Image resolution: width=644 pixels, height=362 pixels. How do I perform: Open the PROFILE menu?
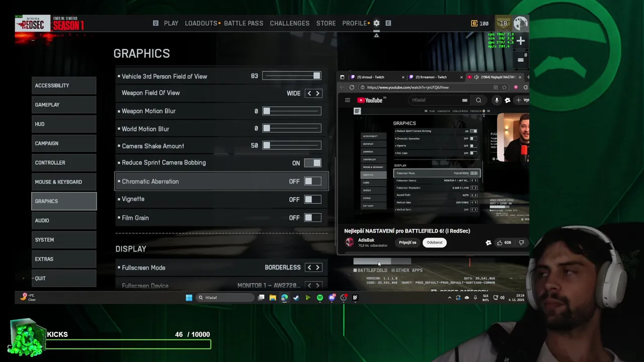pos(354,23)
